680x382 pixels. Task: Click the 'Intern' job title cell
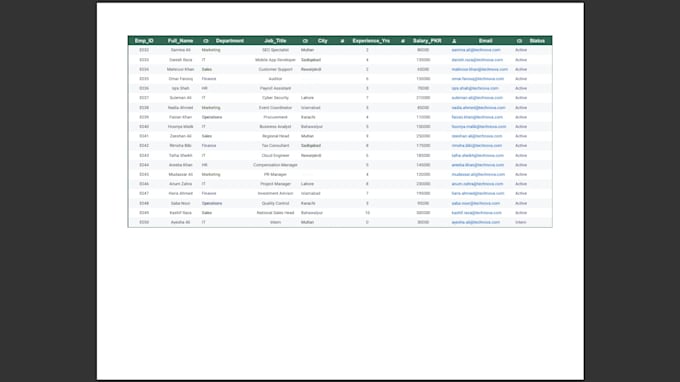pyautogui.click(x=275, y=222)
